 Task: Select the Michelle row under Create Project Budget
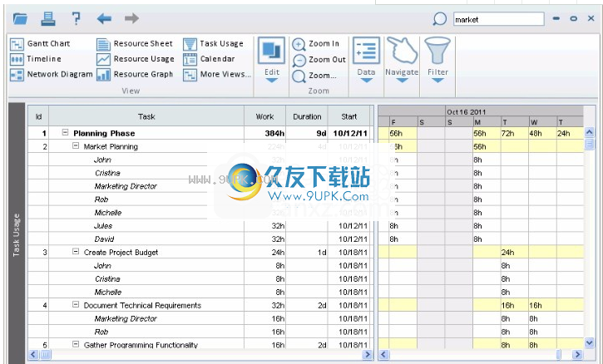point(200,293)
